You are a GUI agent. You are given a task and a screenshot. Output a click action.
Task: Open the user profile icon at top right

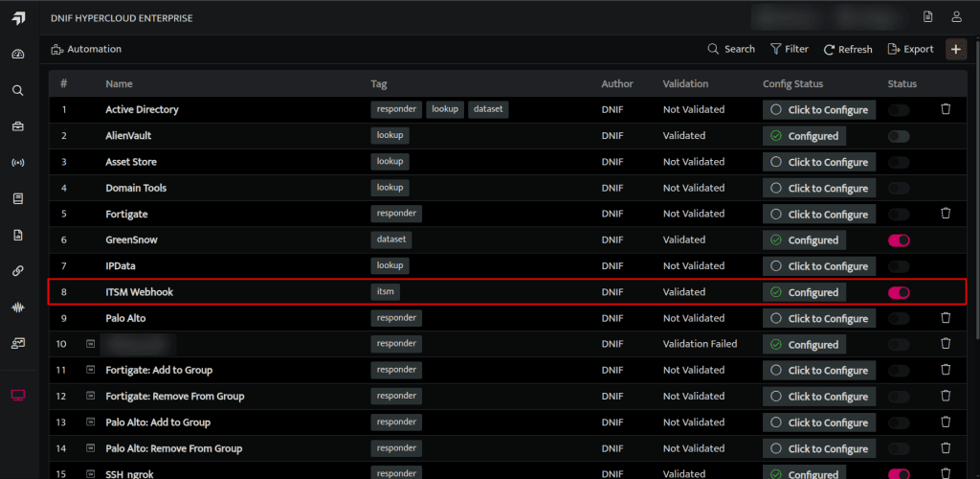(x=956, y=17)
